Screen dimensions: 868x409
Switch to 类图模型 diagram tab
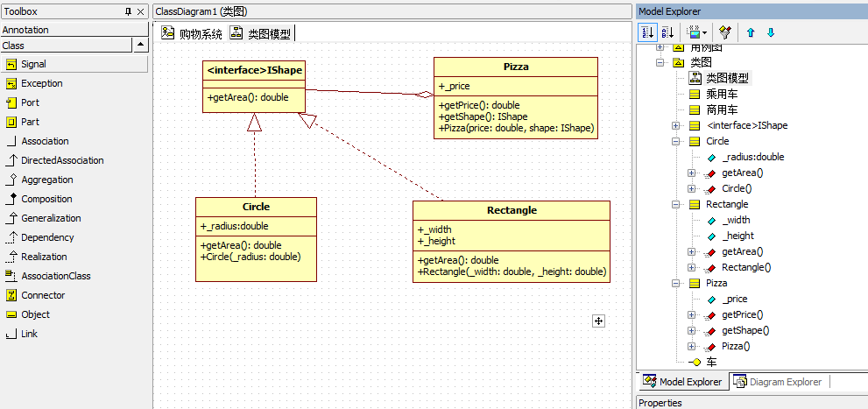[261, 34]
